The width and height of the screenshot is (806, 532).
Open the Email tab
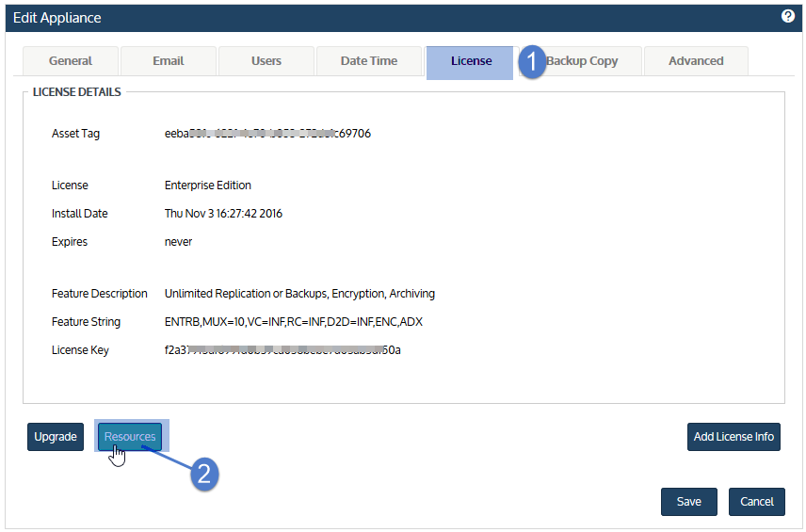[169, 60]
